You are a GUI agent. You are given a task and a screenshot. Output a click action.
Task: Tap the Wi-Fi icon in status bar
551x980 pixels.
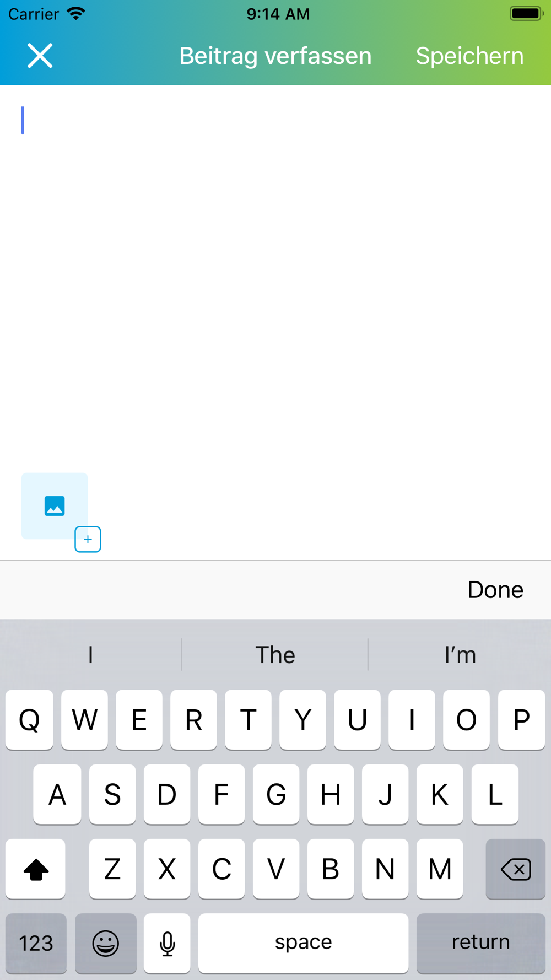pos(76,13)
